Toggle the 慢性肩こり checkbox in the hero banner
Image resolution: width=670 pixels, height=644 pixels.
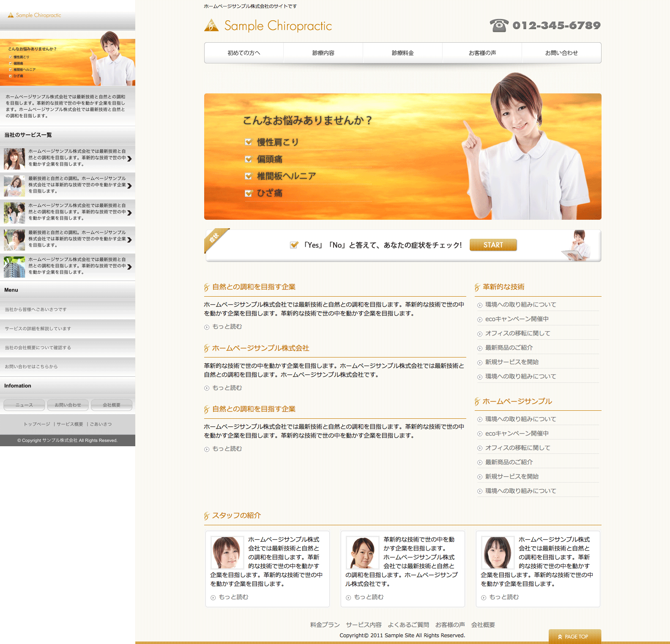tap(249, 142)
